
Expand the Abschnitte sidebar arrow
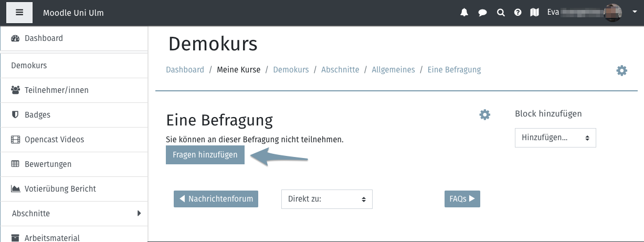click(x=139, y=213)
